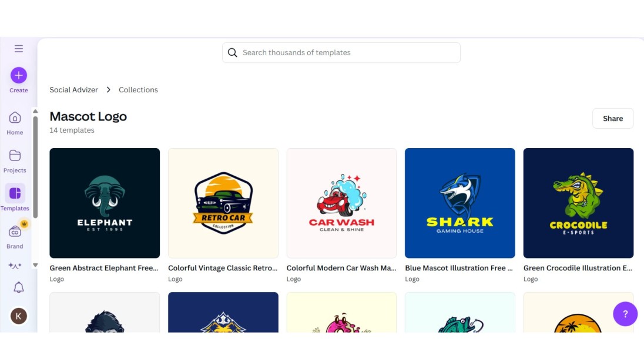This screenshot has width=644, height=362.
Task: Focus the Search thousands of templates field
Action: click(x=341, y=52)
